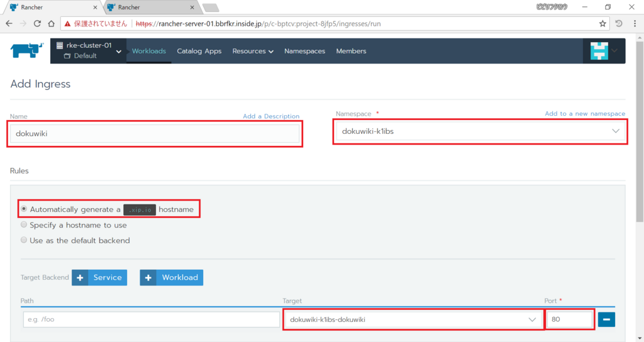Screen dimensions: 644x342
Task: Open the Resources dropdown menu
Action: pos(253,51)
